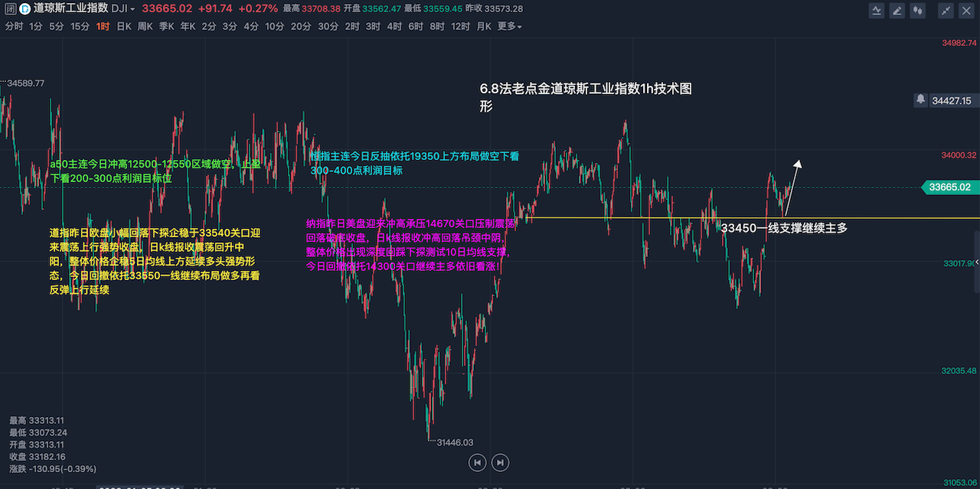Click the 34427.15 alert price label

(x=951, y=100)
